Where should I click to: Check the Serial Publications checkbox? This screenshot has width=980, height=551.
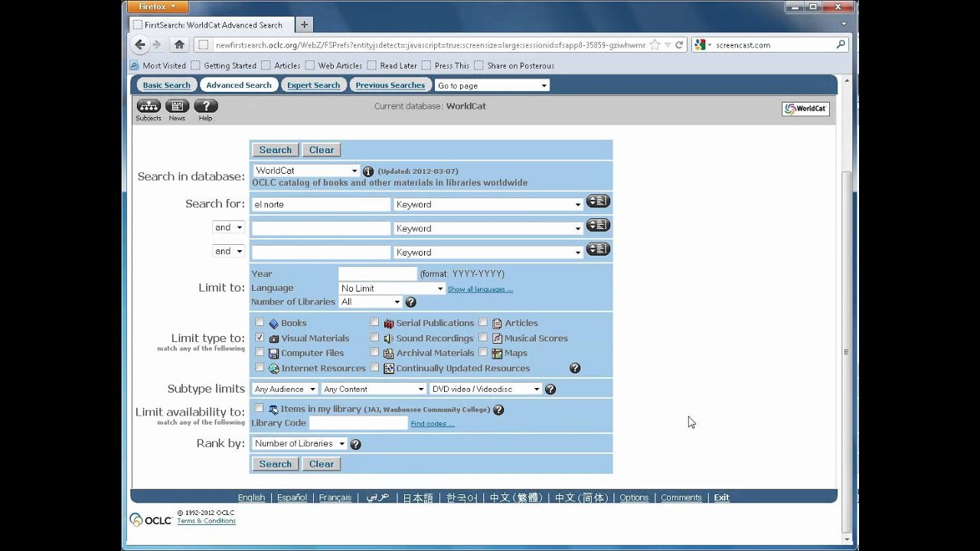pyautogui.click(x=374, y=322)
